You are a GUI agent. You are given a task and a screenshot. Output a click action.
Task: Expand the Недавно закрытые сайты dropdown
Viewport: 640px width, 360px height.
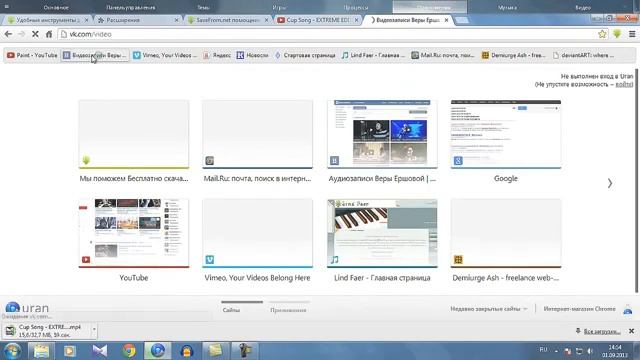(x=489, y=309)
